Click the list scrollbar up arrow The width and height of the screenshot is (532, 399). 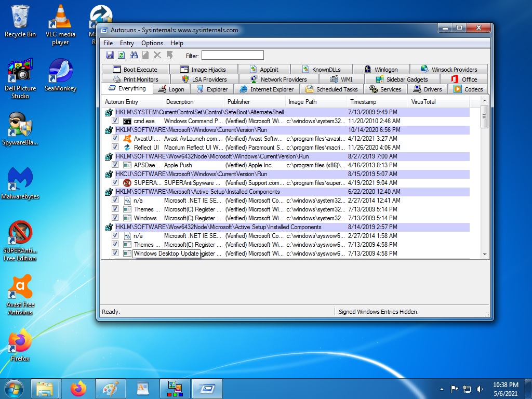(x=485, y=100)
